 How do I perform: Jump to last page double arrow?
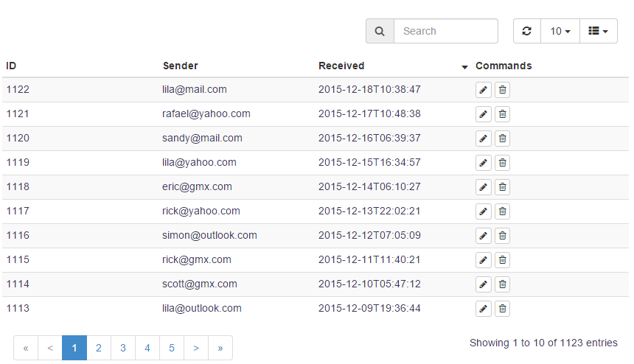[x=220, y=348]
